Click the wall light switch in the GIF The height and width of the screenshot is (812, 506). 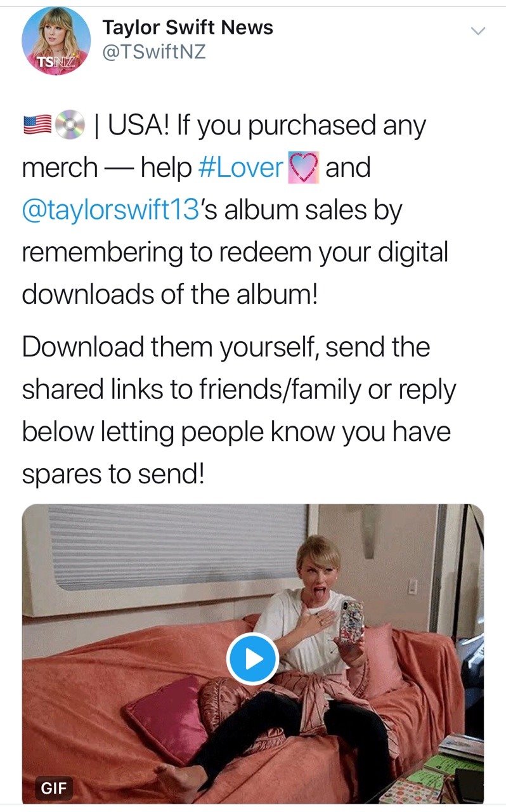[x=413, y=586]
